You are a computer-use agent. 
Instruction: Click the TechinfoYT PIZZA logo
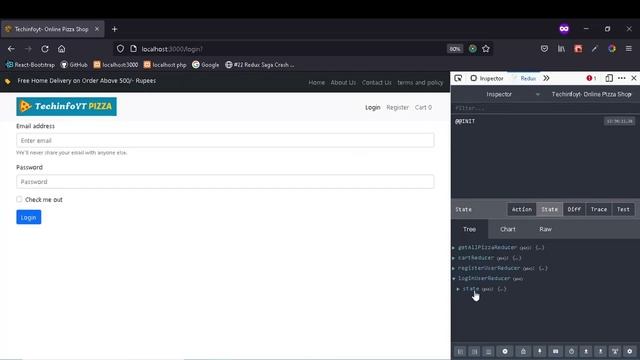click(67, 107)
